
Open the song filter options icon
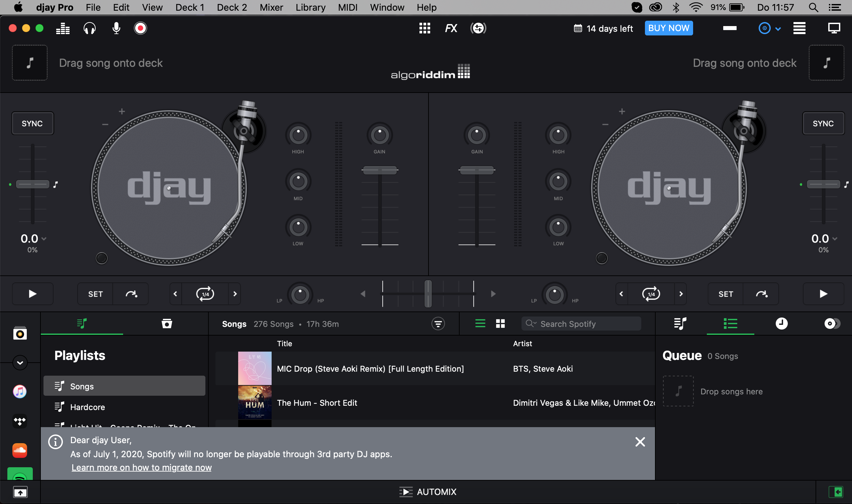pos(438,324)
